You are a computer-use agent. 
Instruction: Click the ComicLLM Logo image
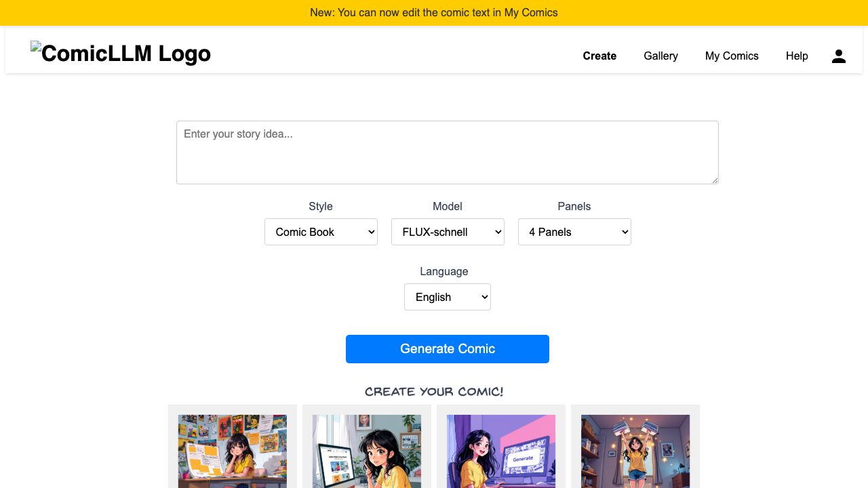click(121, 54)
